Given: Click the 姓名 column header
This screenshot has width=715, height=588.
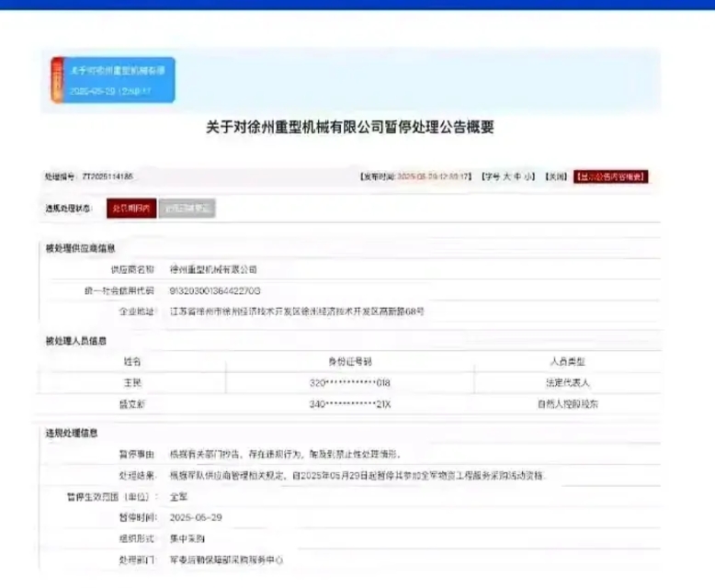Looking at the screenshot, I should (132, 361).
